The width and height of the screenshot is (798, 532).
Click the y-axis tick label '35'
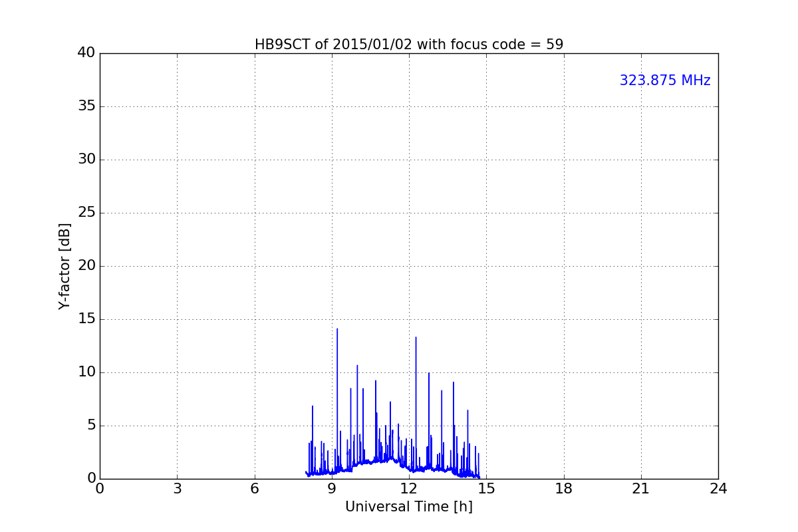(x=86, y=106)
